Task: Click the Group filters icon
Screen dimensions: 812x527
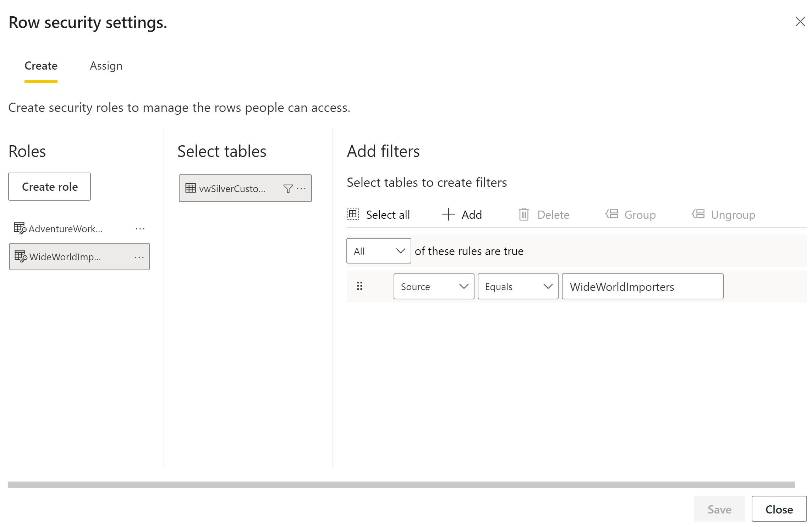Action: (612, 214)
